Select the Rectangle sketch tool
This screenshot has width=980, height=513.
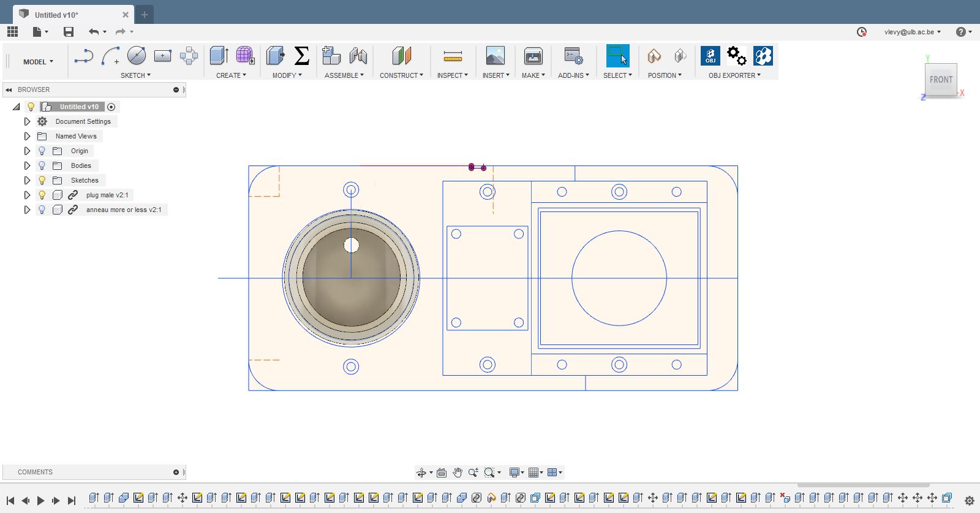point(162,56)
